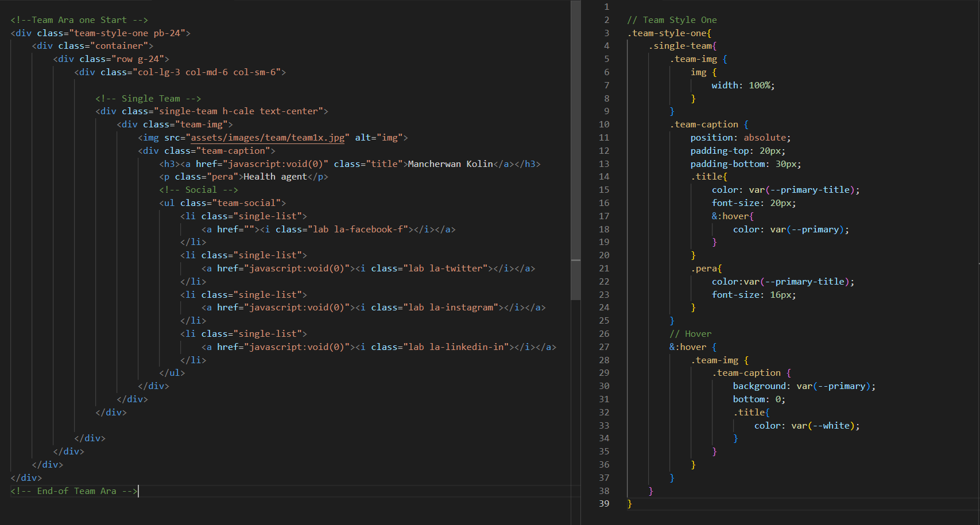Open the assets/images/team/team1x.jpg path link
The height and width of the screenshot is (525, 980).
click(x=268, y=138)
